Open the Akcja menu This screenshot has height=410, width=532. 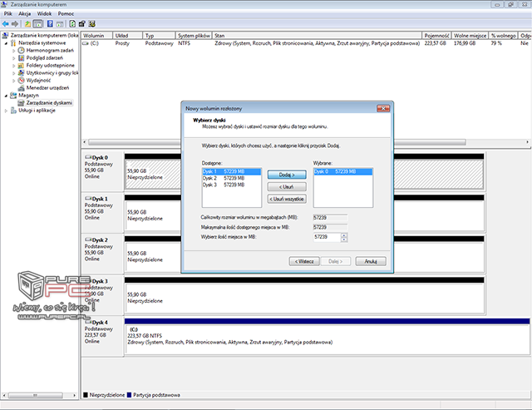pos(24,13)
